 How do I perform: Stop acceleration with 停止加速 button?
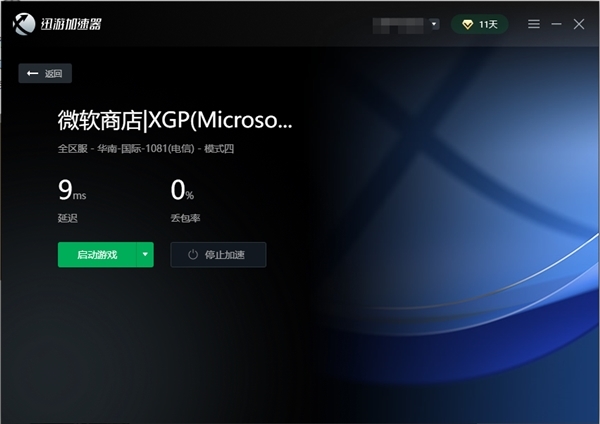[218, 254]
